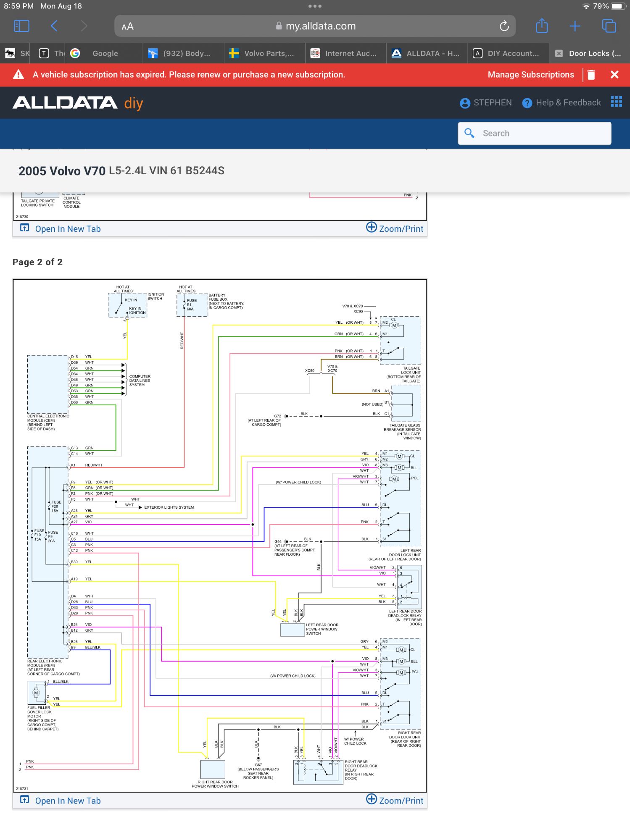Click Manage Subscriptions
Image resolution: width=630 pixels, height=840 pixels.
tap(530, 75)
